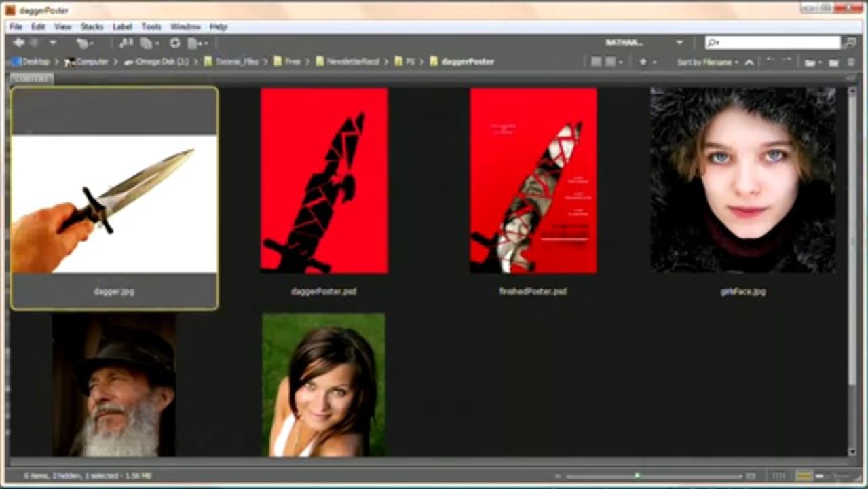Open the Stacks menu
The image size is (868, 489).
click(92, 26)
